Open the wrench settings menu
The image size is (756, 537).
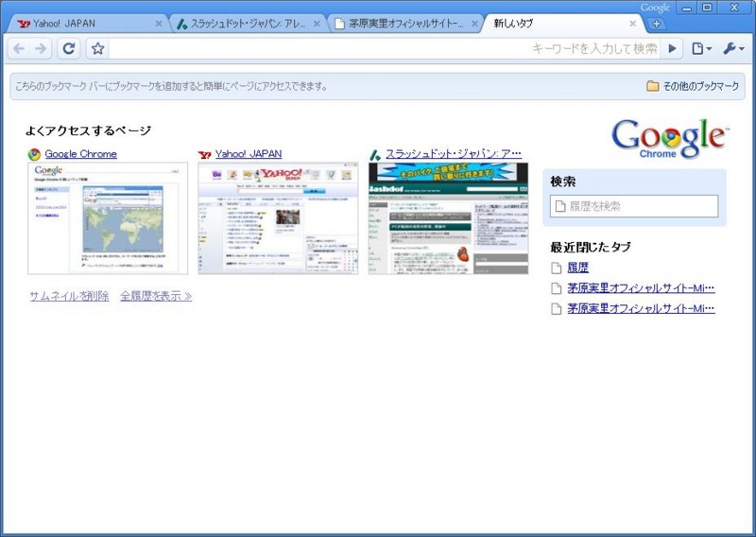[733, 48]
